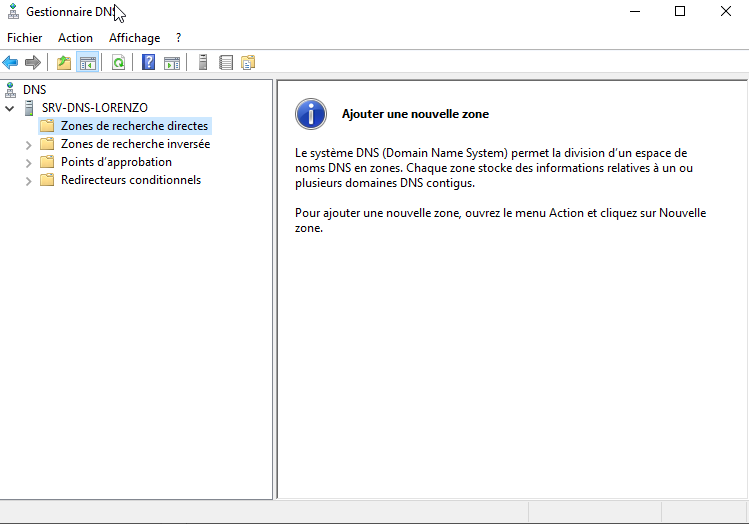Image resolution: width=749 pixels, height=524 pixels.
Task: Close the Gestionnaire DNS window
Action: (726, 11)
